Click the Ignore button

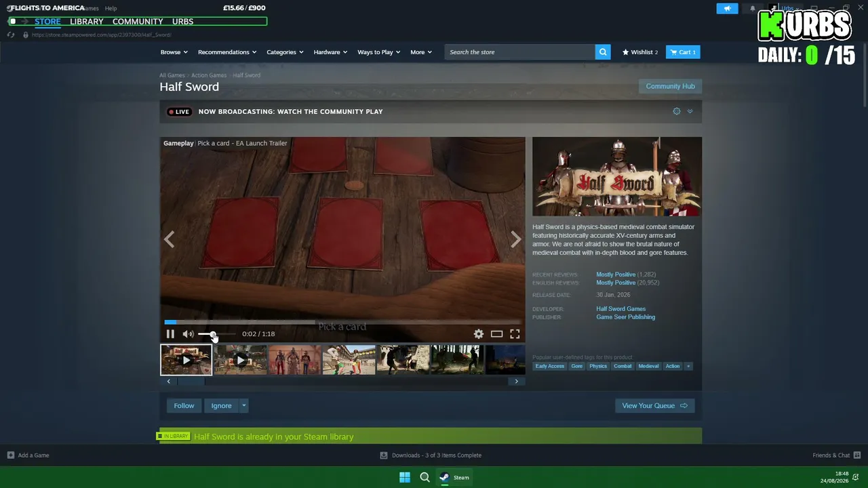pos(221,406)
